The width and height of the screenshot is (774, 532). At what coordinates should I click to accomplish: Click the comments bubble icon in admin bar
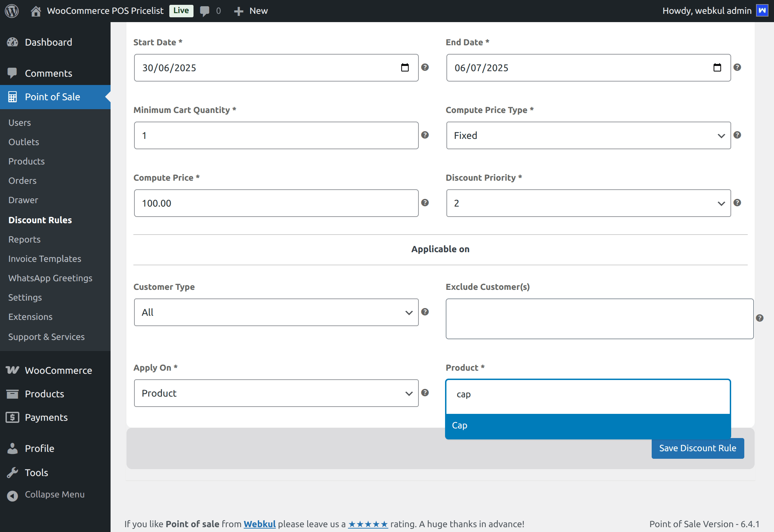205,11
